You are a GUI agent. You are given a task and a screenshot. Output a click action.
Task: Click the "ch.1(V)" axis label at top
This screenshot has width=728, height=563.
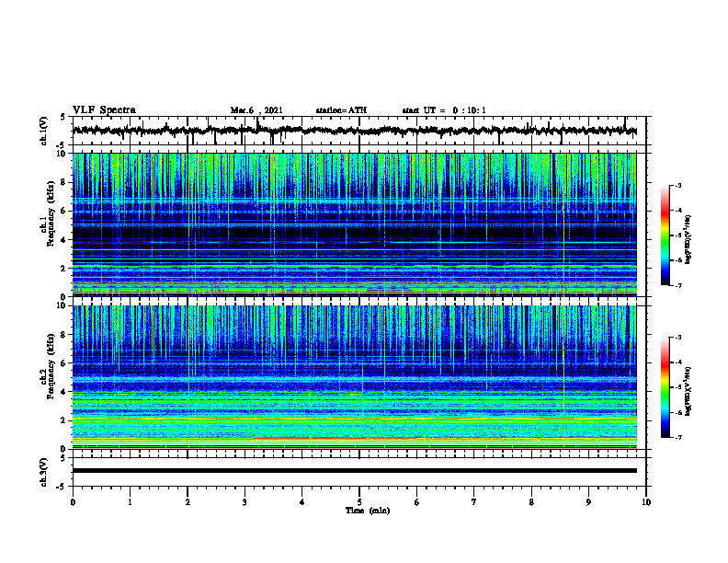[x=44, y=131]
